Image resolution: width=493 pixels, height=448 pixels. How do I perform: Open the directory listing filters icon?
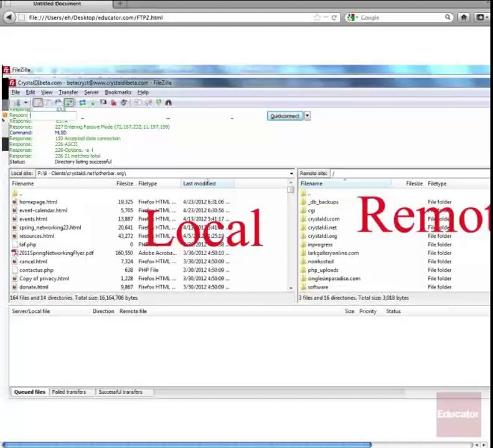click(x=138, y=103)
